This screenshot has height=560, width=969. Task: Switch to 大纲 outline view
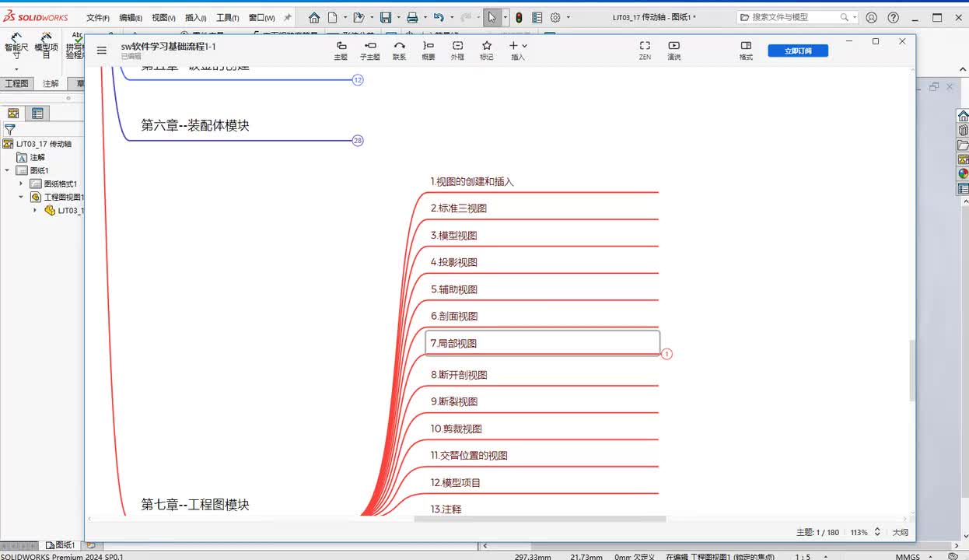900,532
